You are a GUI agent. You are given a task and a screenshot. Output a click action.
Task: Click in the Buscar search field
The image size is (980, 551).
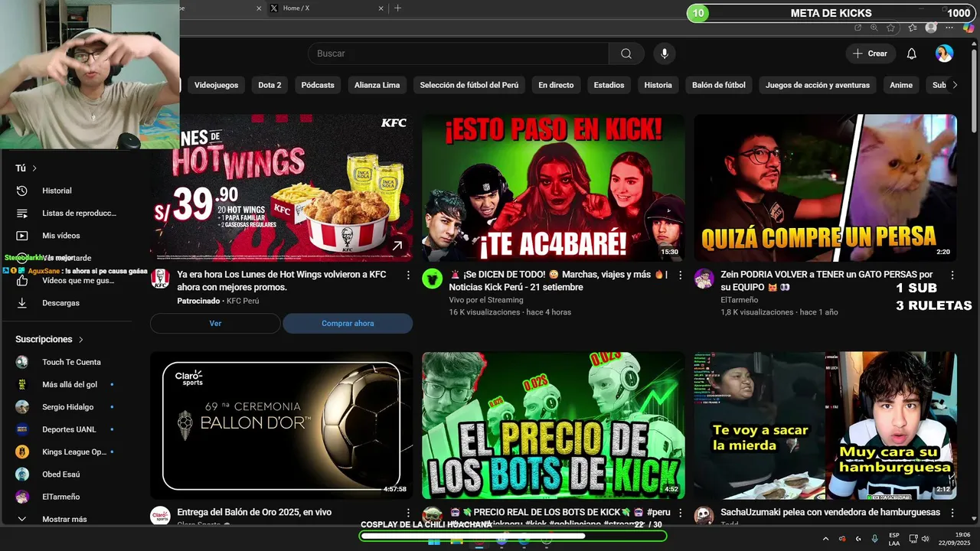tap(459, 54)
